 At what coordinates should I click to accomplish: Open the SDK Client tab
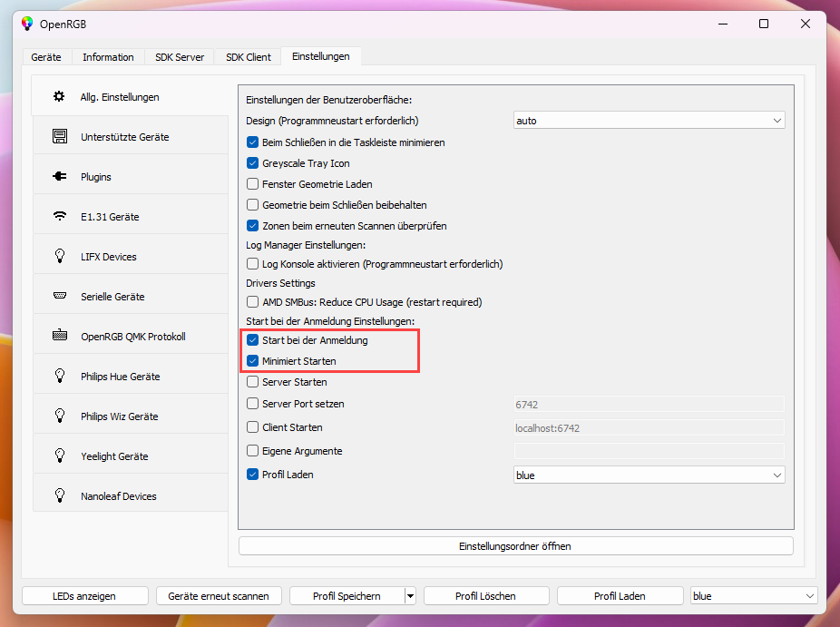click(248, 57)
